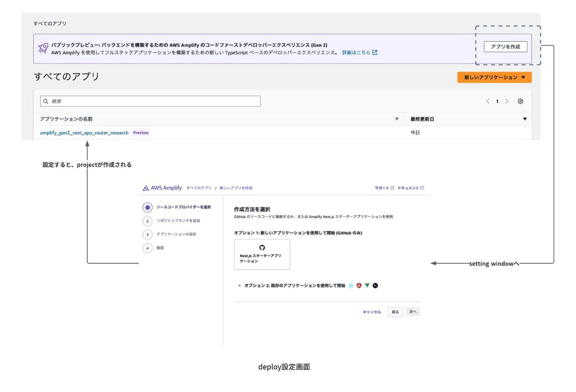Screen dimensions: 576x392
Task: Click the Preview badge
Action: [x=141, y=133]
